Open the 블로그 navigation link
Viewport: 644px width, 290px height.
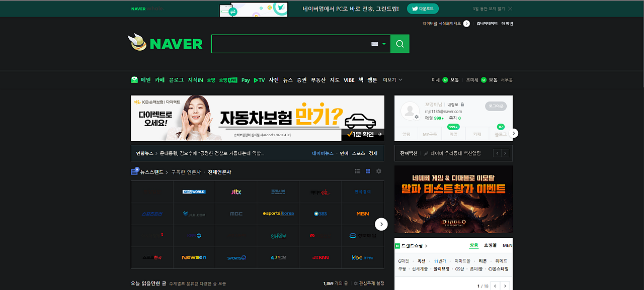coord(176,80)
